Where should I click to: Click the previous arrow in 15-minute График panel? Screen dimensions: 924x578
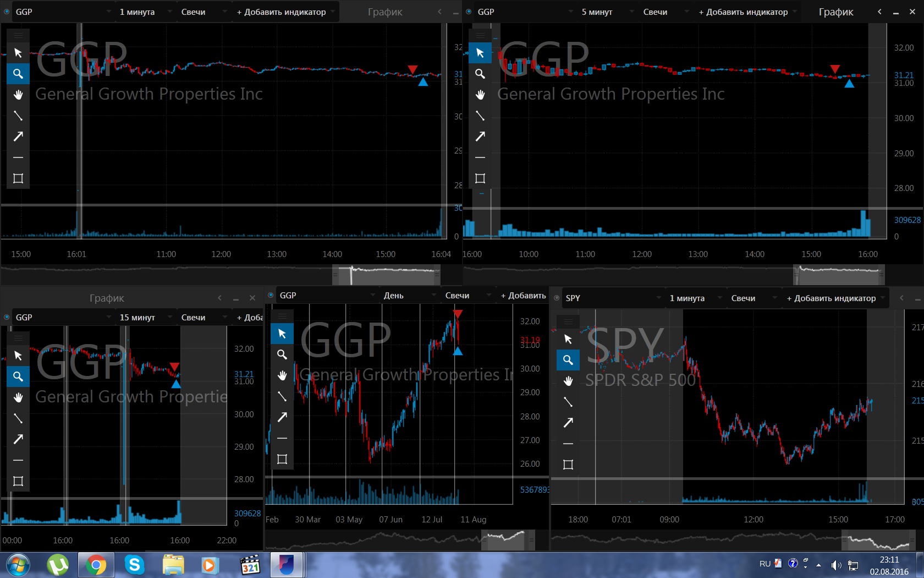pyautogui.click(x=219, y=298)
